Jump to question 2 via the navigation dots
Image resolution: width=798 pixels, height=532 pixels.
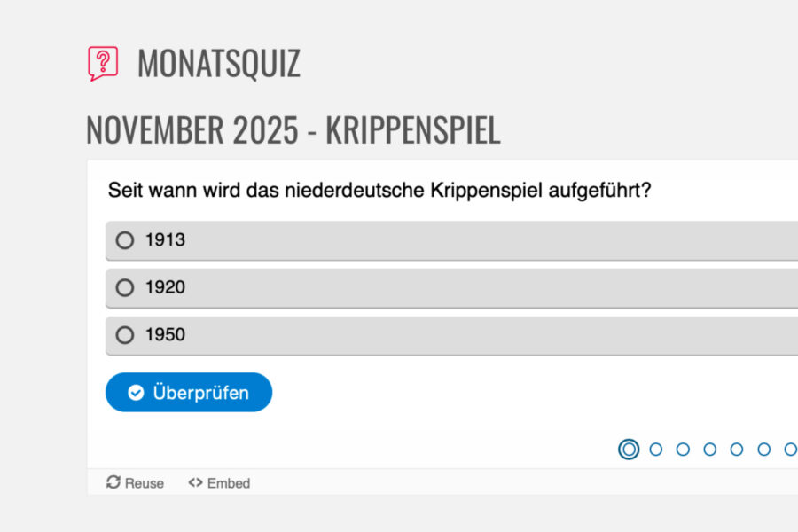[x=656, y=449]
